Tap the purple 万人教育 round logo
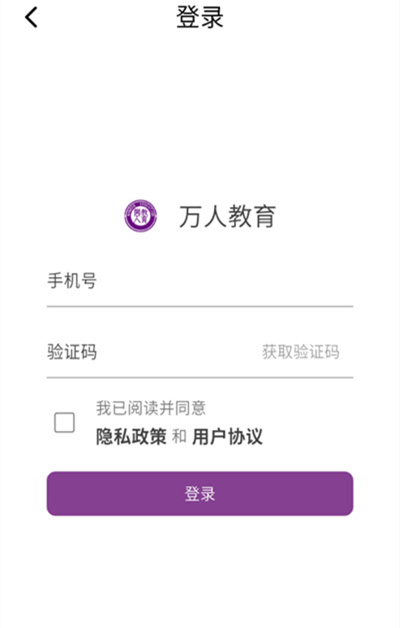The width and height of the screenshot is (400, 628). pos(140,216)
